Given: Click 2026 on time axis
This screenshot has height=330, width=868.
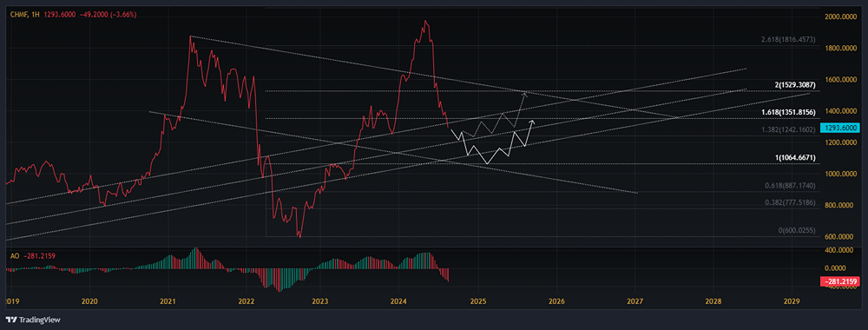Looking at the screenshot, I should (x=557, y=301).
